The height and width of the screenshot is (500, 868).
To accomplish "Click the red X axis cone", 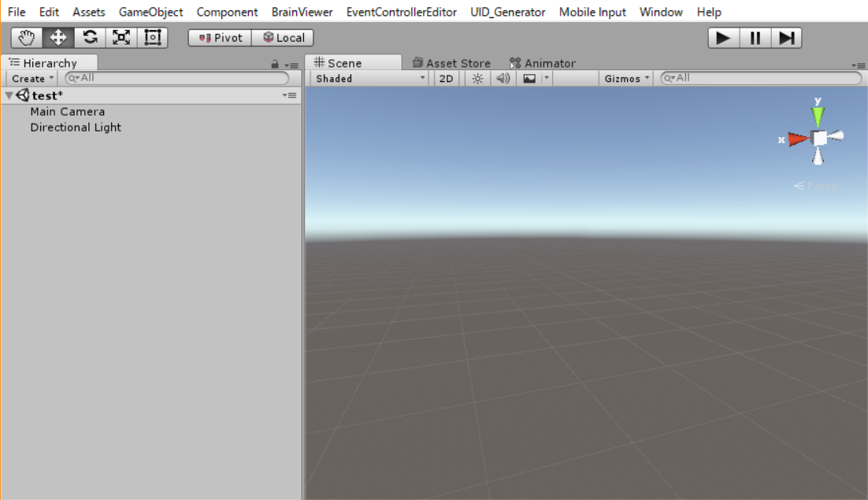I will 798,139.
